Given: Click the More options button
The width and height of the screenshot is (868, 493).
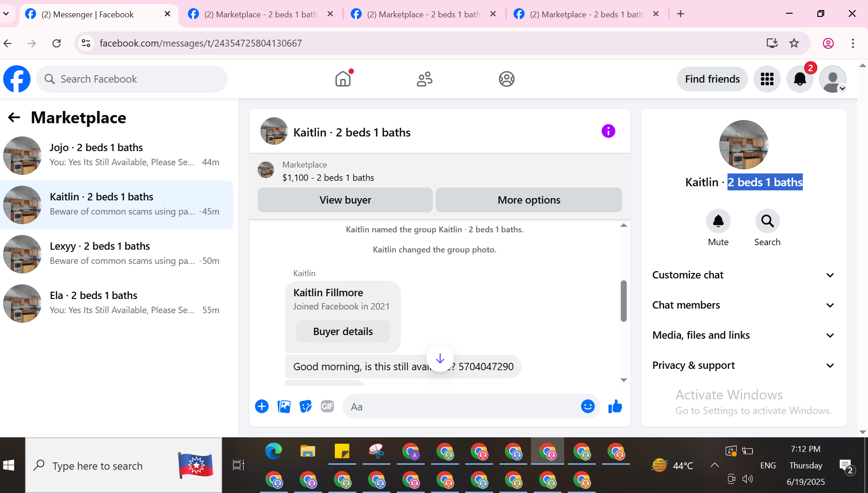Looking at the screenshot, I should [529, 200].
